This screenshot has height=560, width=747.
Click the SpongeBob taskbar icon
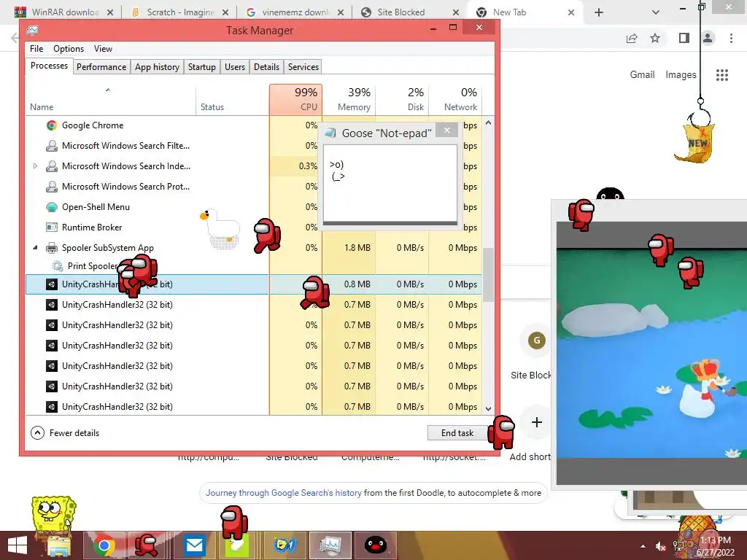285,545
